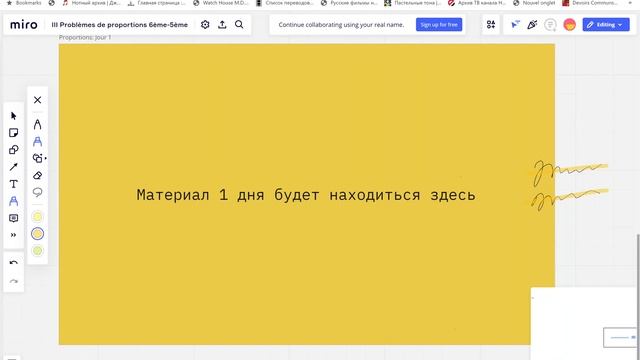640x360 pixels.
Task: Select the Connection line arrow tool
Action: point(13,167)
